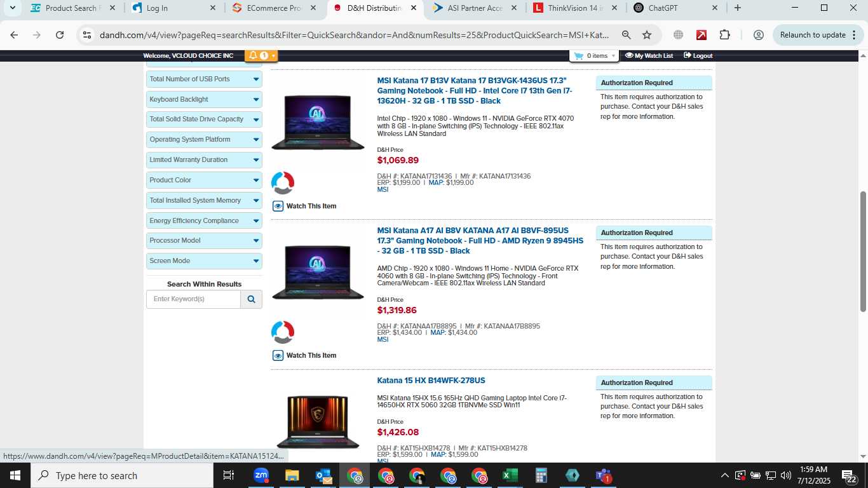Click the Logout link

click(x=698, y=56)
